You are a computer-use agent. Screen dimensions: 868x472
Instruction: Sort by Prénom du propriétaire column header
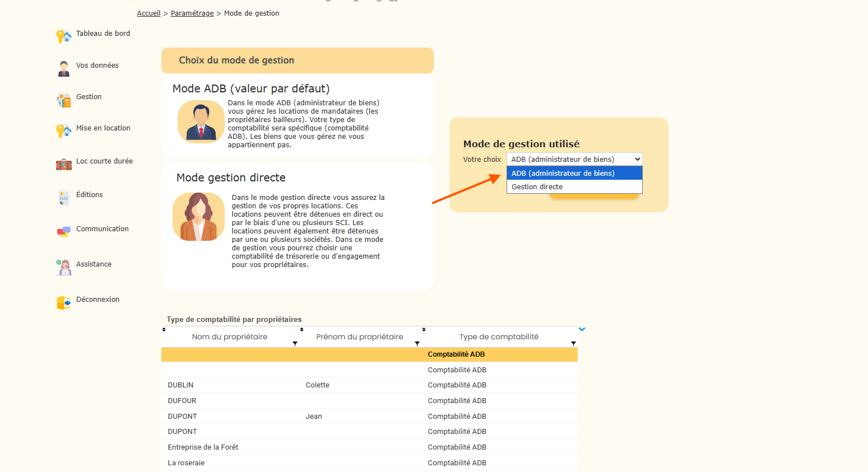pyautogui.click(x=359, y=337)
